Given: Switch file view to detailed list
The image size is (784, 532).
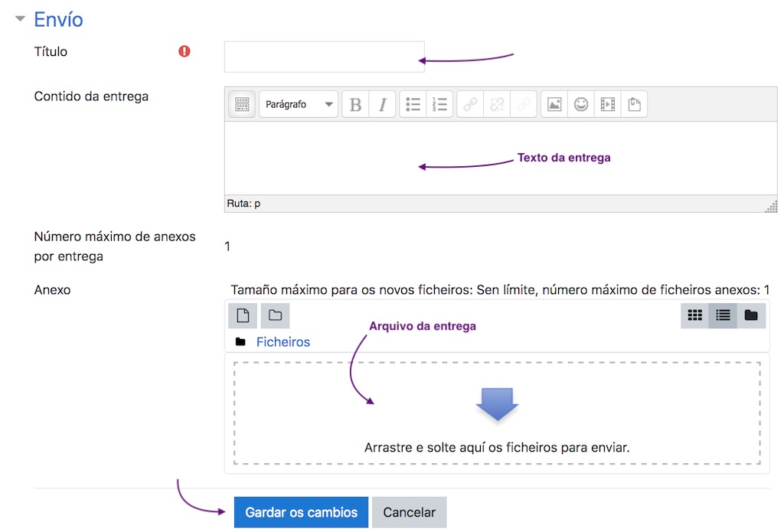Looking at the screenshot, I should click(x=723, y=315).
